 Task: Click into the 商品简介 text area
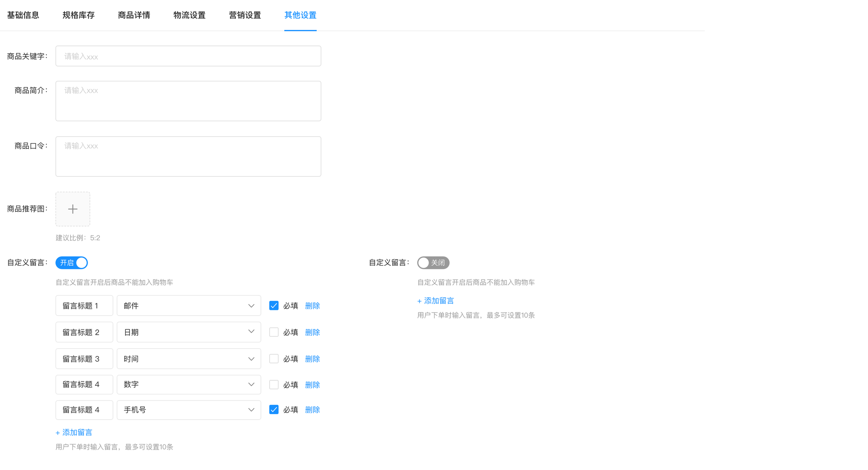(x=188, y=101)
